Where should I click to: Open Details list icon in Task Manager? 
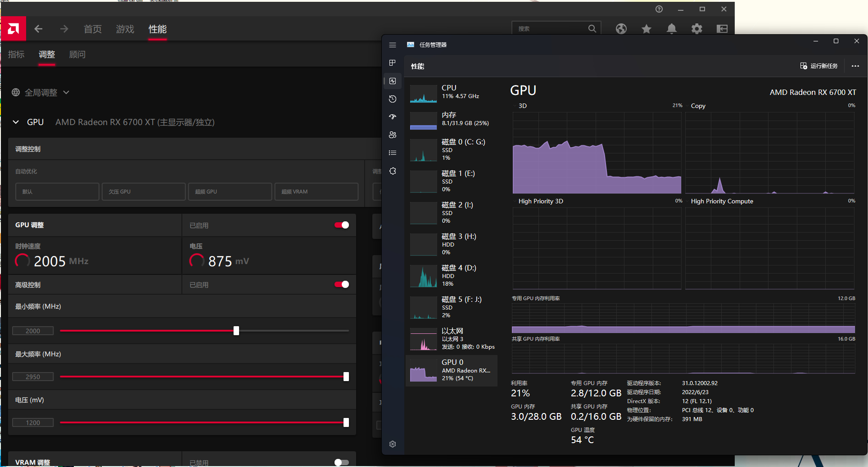click(393, 153)
